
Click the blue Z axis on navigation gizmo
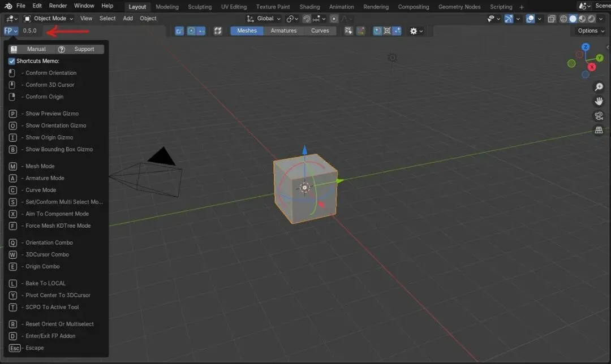(x=586, y=47)
